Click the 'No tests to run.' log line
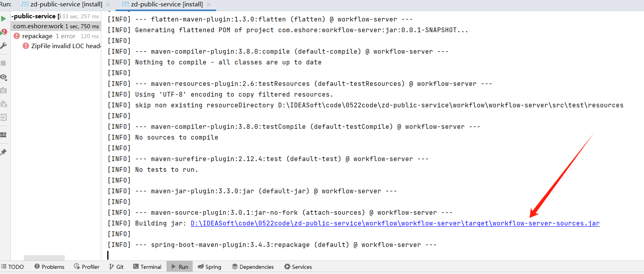644x274 pixels. click(153, 170)
